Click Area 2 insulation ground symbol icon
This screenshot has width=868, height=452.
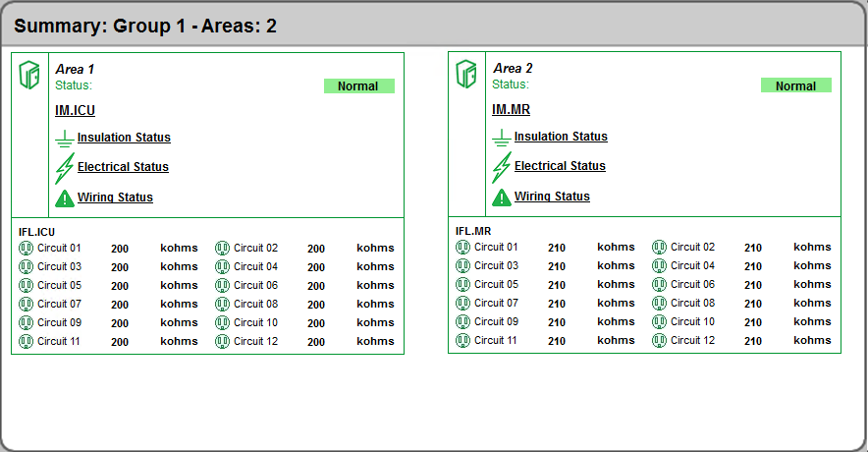(502, 138)
